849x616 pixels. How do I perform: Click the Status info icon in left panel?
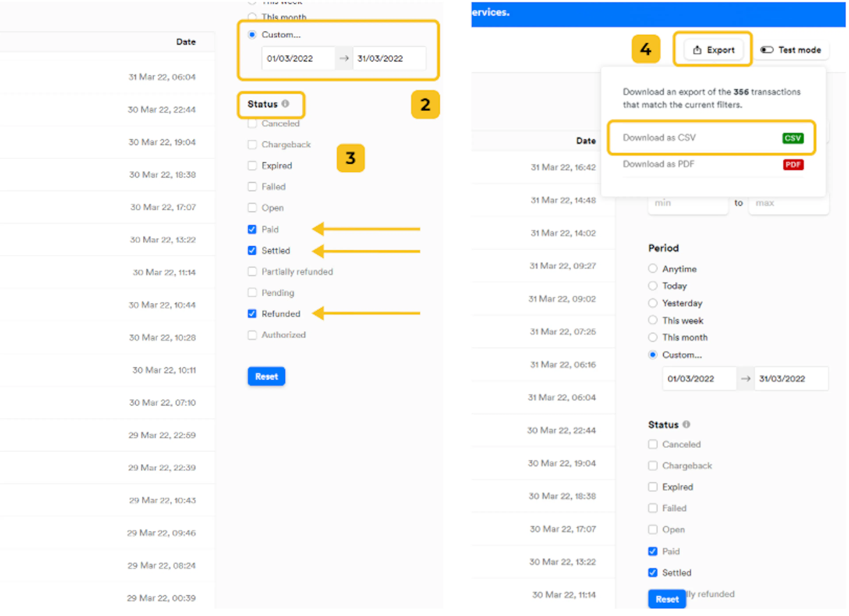tap(285, 103)
